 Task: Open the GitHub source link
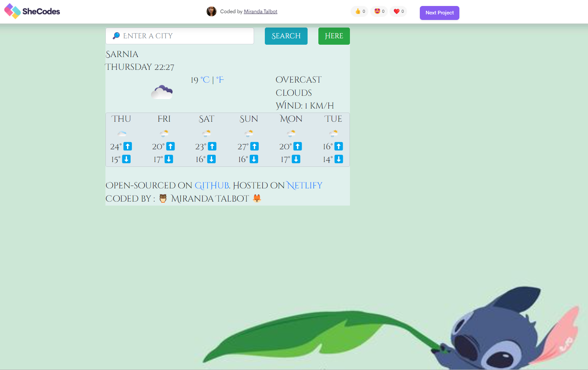tap(212, 186)
